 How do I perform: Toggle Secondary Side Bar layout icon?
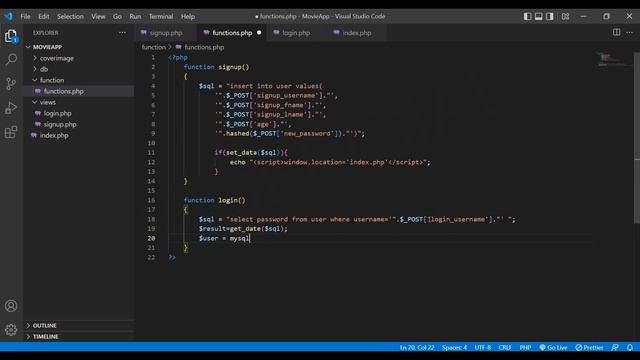point(550,16)
